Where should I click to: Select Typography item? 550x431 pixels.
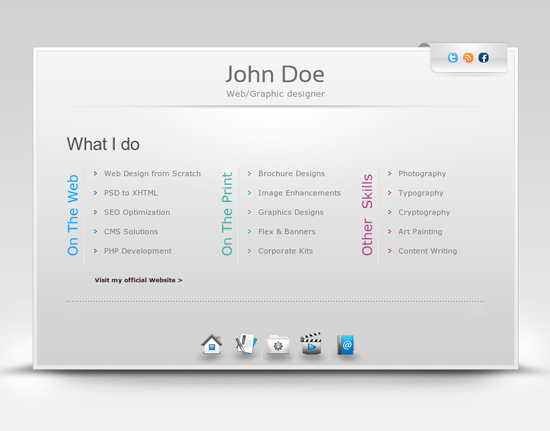click(421, 193)
